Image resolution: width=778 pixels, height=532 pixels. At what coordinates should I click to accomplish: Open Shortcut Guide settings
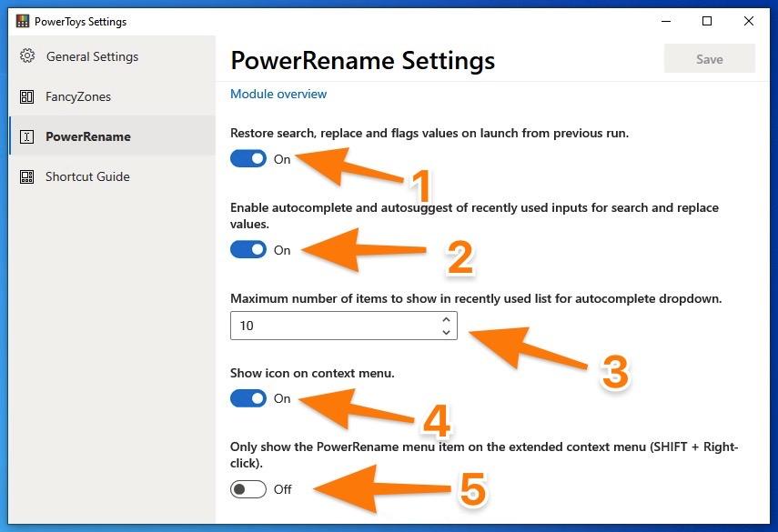tap(112, 177)
